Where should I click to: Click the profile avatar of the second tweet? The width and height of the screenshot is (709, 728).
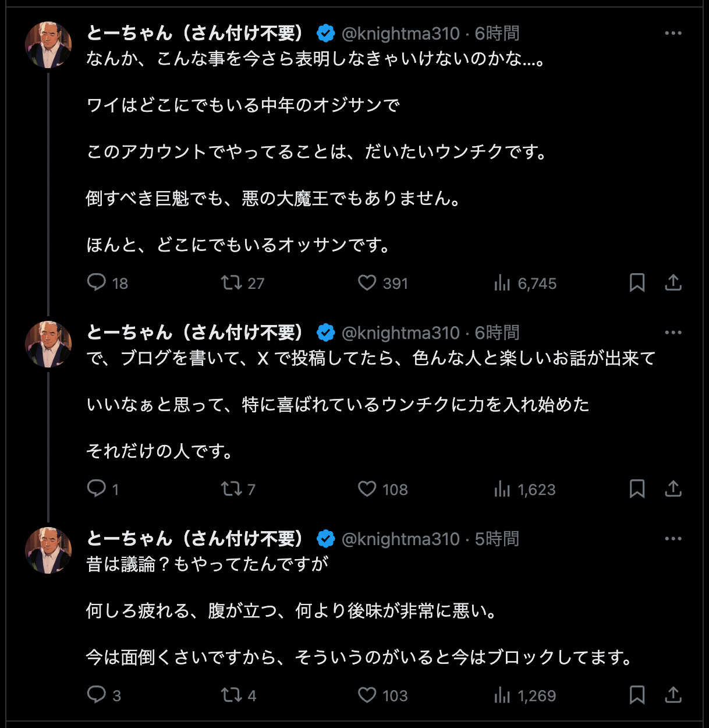[48, 344]
